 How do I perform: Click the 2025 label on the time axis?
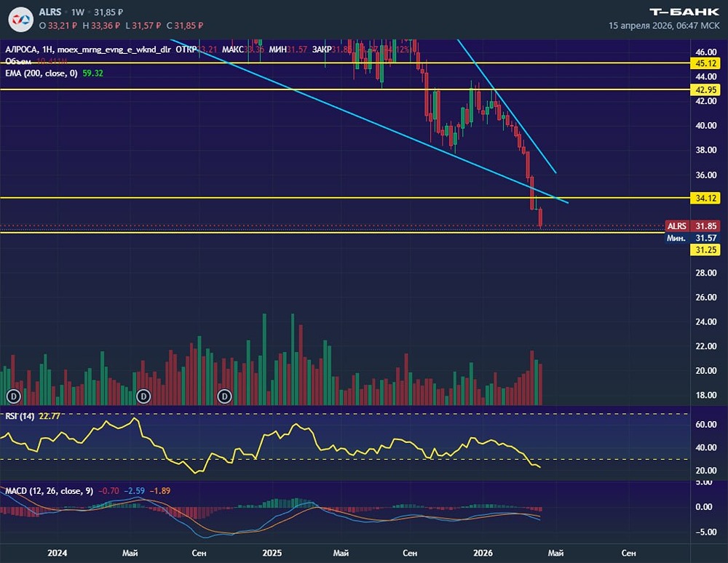coord(272,553)
